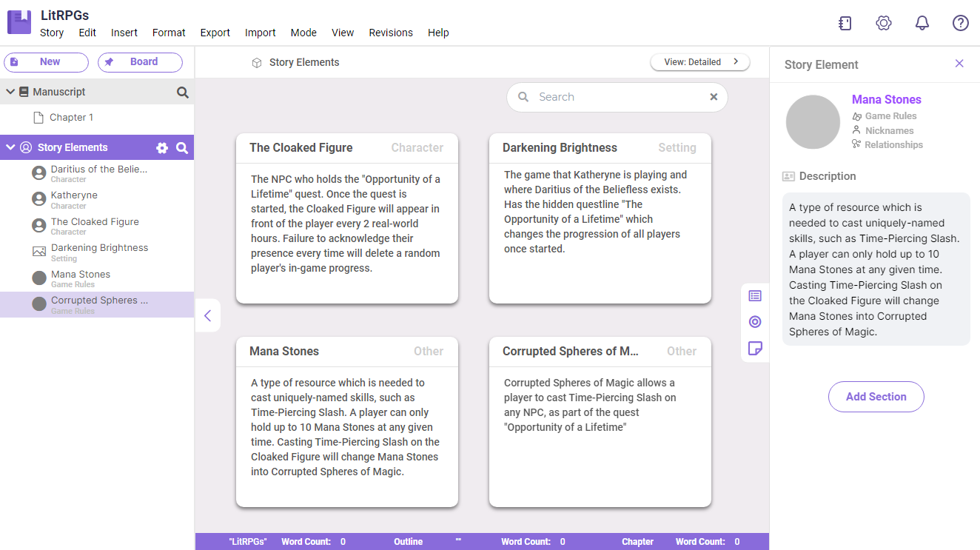Click inside the Search field above the cards

(x=617, y=97)
